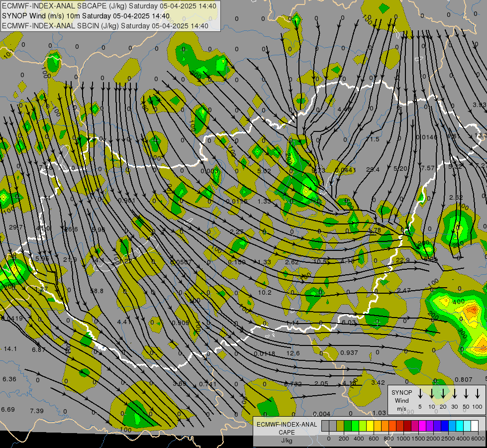Click the map value 6.69

(8, 409)
